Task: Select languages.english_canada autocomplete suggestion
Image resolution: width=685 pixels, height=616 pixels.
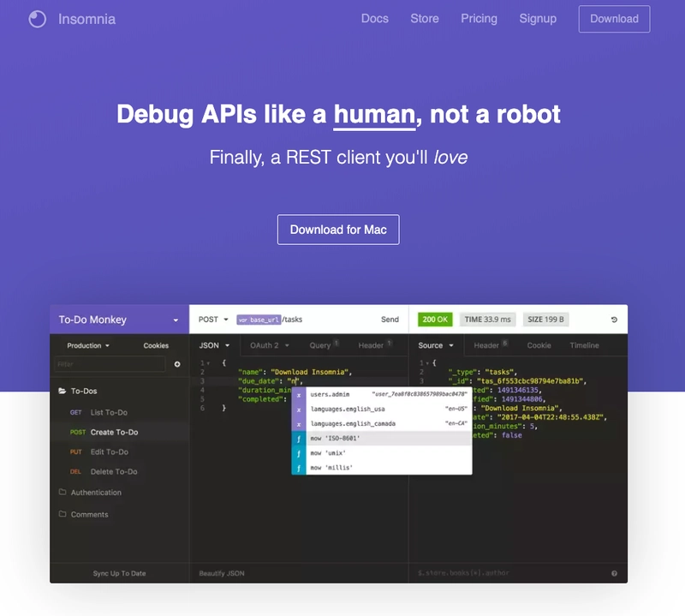Action: 382,423
